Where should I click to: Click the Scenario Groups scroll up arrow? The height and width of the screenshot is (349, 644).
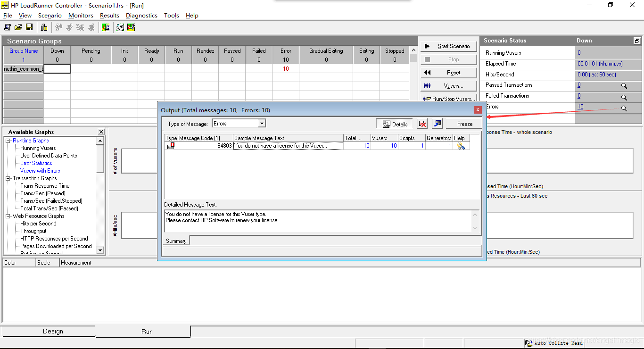pyautogui.click(x=413, y=50)
